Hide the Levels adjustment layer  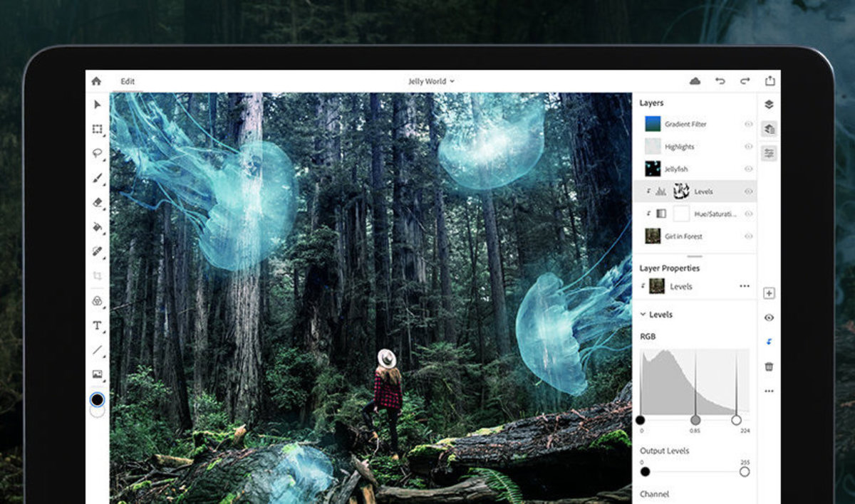pos(749,191)
